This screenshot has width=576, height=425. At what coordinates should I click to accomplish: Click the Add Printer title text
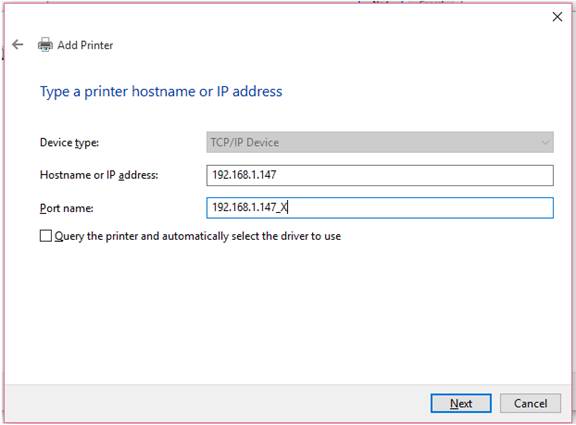(85, 45)
